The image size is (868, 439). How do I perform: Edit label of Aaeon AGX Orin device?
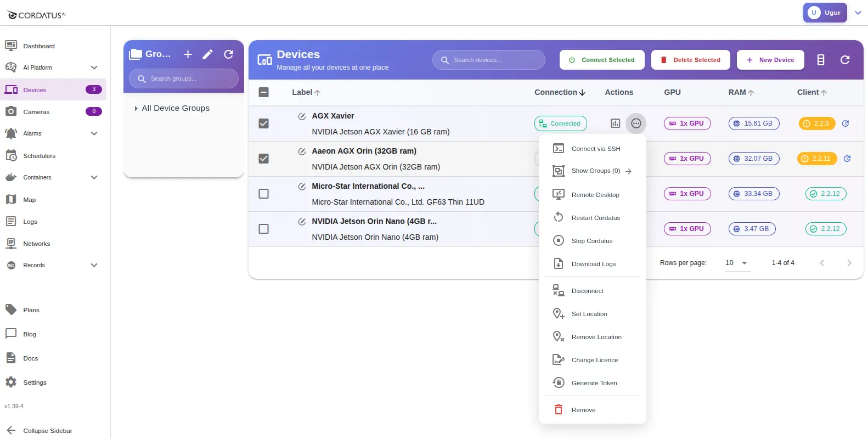point(302,151)
